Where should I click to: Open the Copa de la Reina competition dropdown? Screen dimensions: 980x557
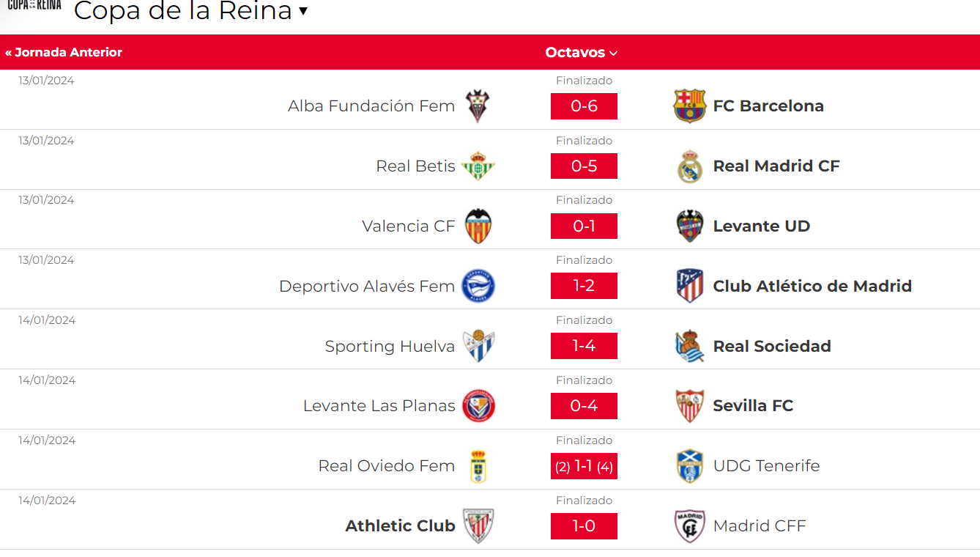pyautogui.click(x=303, y=11)
